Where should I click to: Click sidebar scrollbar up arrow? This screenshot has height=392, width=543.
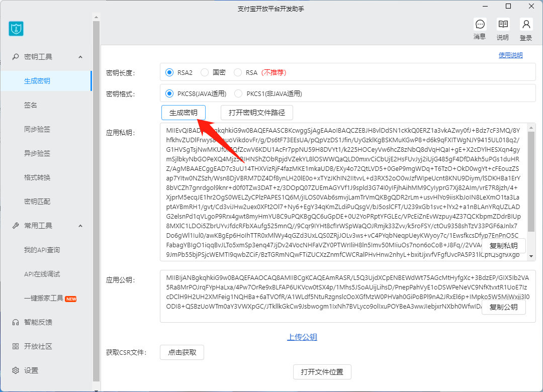click(96, 17)
